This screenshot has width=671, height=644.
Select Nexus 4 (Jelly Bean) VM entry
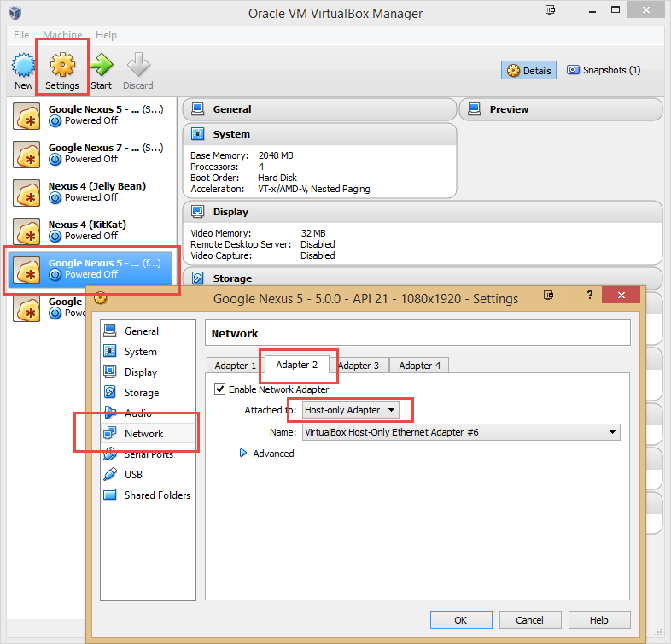(x=91, y=193)
